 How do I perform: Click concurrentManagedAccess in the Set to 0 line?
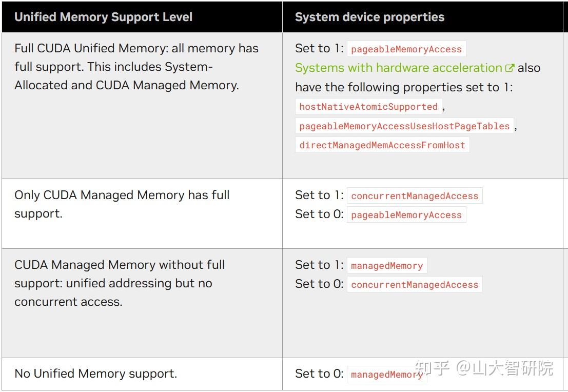pos(415,284)
